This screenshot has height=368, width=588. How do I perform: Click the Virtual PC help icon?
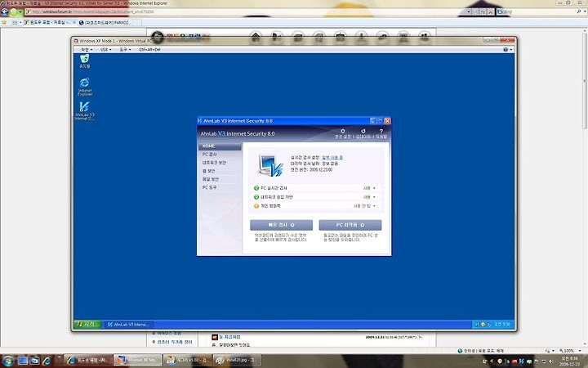(x=506, y=50)
